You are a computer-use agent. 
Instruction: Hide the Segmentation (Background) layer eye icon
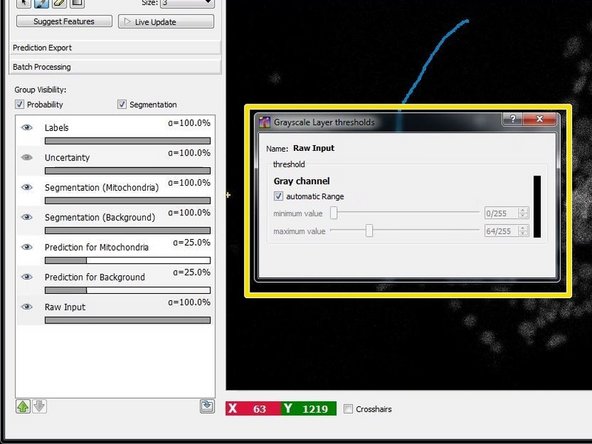[x=27, y=217]
